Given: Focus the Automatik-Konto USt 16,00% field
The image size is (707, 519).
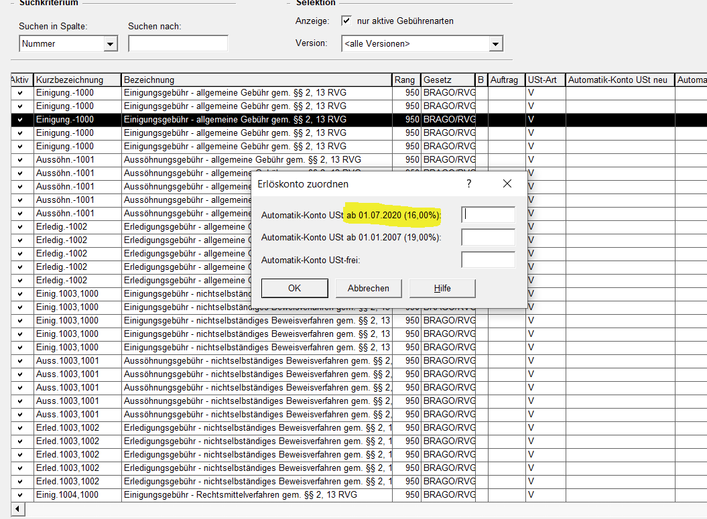Looking at the screenshot, I should (x=488, y=215).
